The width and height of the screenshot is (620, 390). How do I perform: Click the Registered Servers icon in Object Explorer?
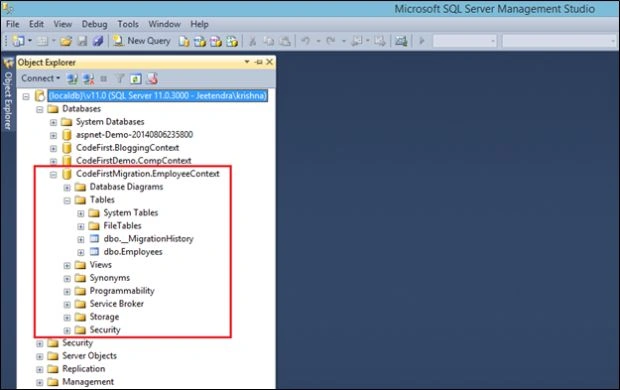[153, 79]
